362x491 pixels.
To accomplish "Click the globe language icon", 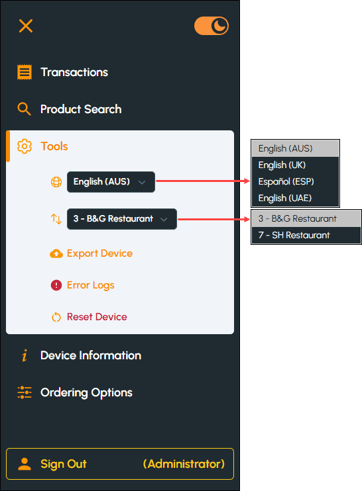I will pos(56,182).
